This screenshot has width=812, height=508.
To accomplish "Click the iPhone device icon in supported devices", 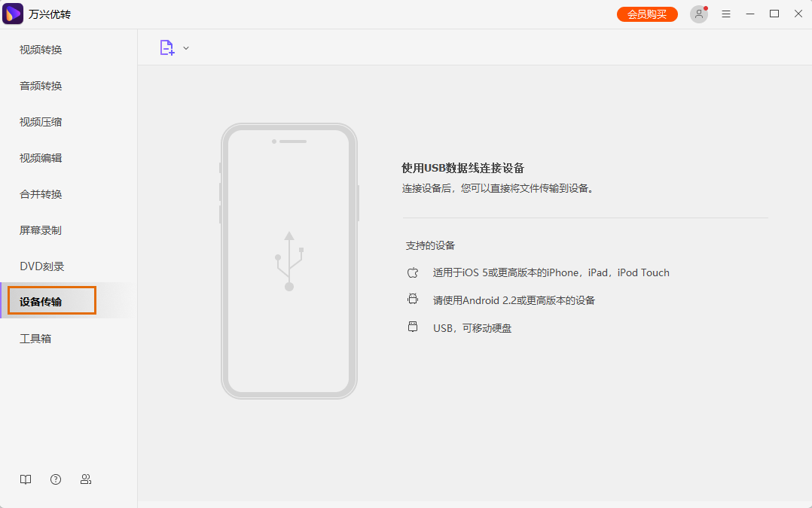I will [x=413, y=272].
